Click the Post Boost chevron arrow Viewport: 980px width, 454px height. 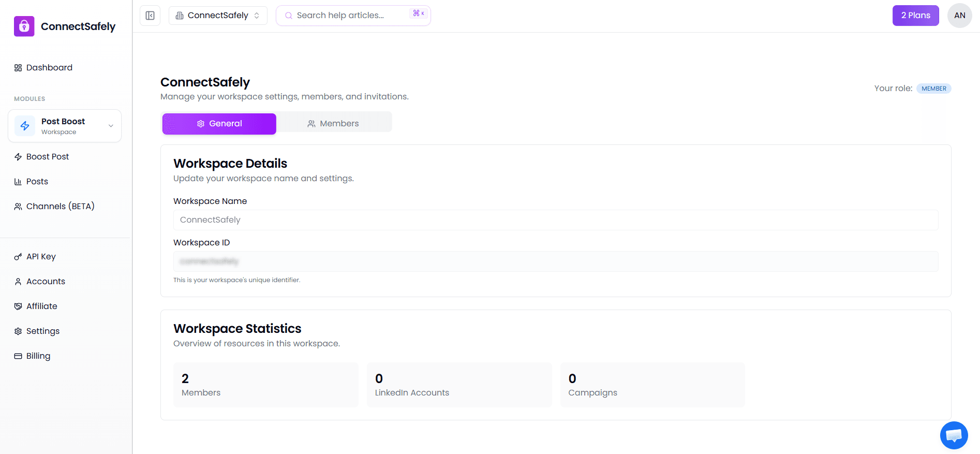tap(111, 126)
